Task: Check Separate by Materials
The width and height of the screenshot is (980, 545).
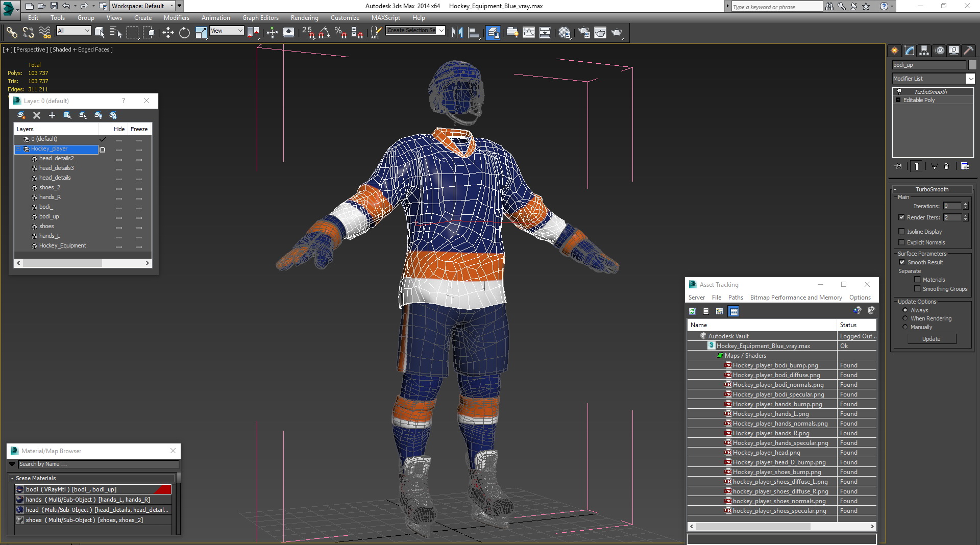Action: (x=917, y=280)
